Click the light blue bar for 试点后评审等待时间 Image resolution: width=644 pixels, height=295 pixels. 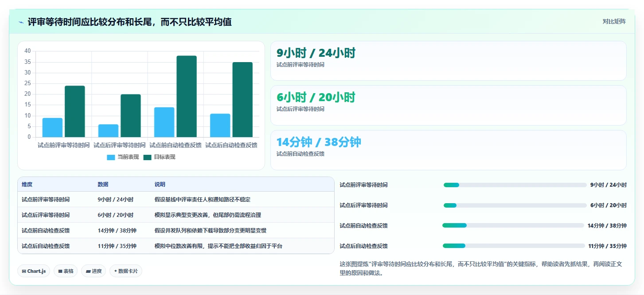108,130
